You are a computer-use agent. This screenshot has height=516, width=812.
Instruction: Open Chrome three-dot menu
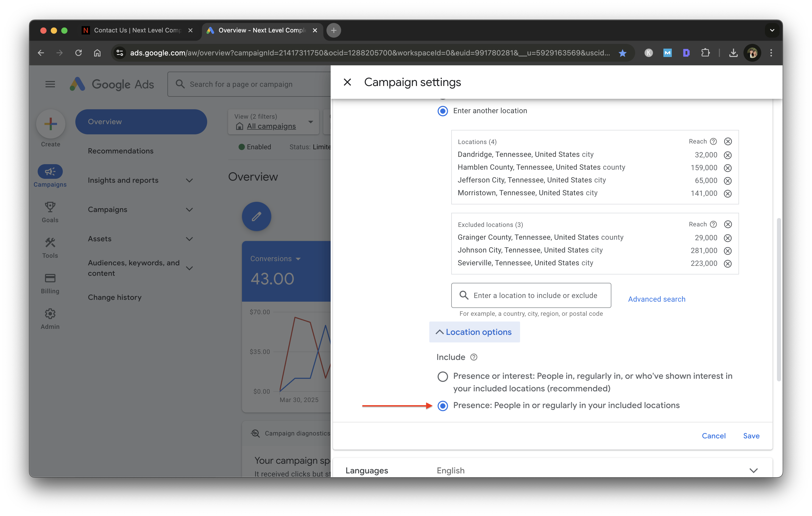click(771, 53)
